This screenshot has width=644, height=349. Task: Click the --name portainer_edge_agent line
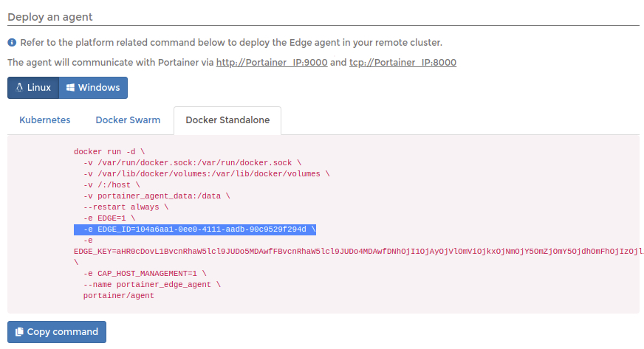click(152, 285)
